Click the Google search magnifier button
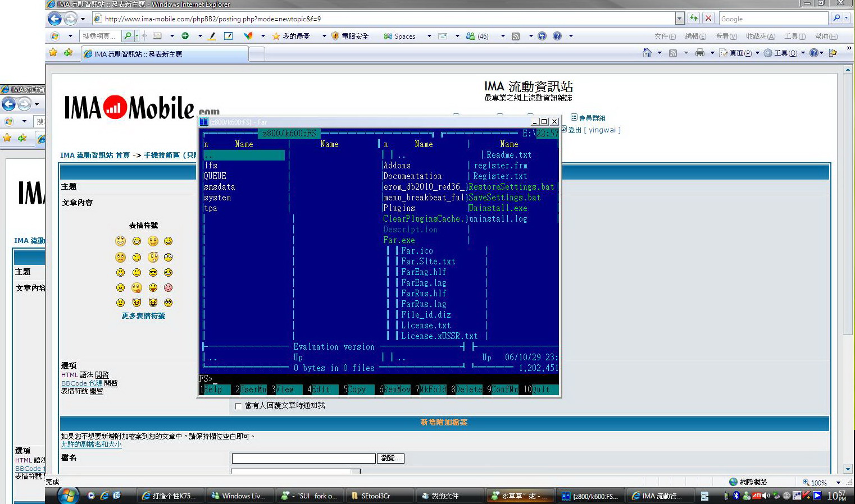 click(x=836, y=19)
